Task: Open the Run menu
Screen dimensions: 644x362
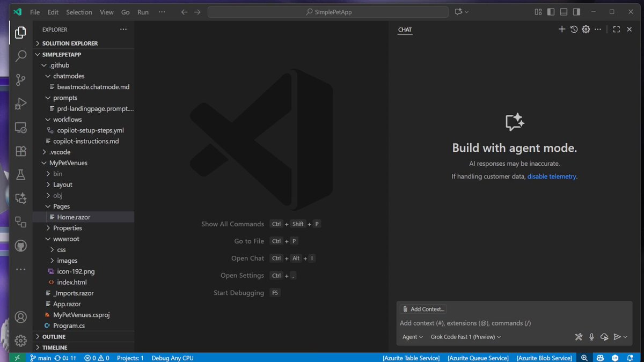Action: point(143,12)
